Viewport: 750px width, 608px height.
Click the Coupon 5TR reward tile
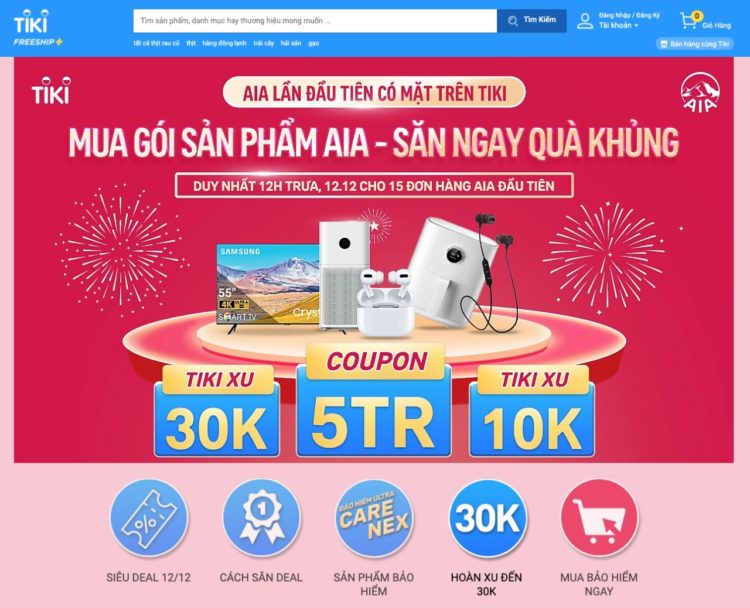pyautogui.click(x=374, y=400)
